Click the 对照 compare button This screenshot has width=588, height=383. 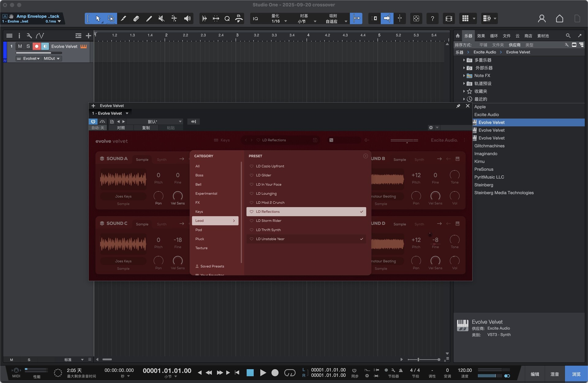click(121, 128)
